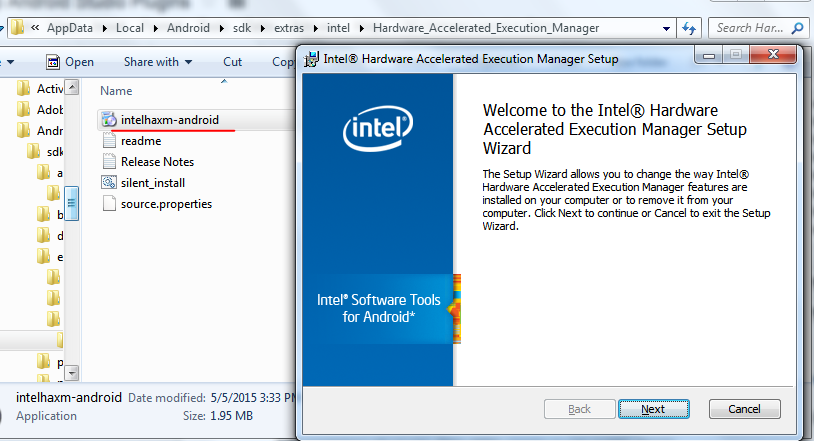The image size is (814, 441).
Task: Click the overflow chevron in address bar
Action: [x=35, y=28]
